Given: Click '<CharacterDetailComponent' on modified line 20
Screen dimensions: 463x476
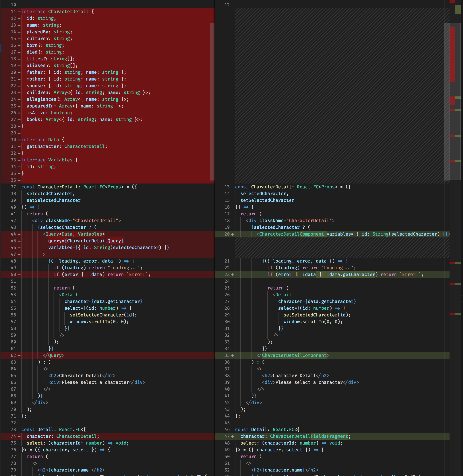Looking at the screenshot, I should (x=290, y=234).
